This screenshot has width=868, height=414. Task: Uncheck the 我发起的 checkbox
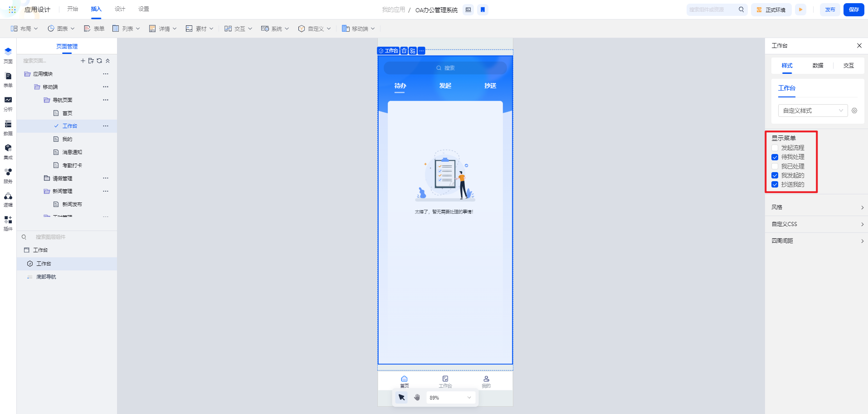pyautogui.click(x=775, y=175)
